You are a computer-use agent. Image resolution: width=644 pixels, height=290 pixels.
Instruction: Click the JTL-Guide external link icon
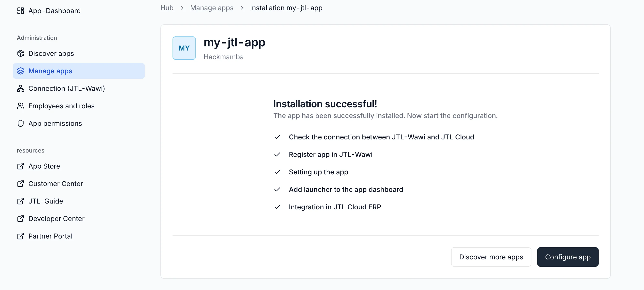[20, 201]
